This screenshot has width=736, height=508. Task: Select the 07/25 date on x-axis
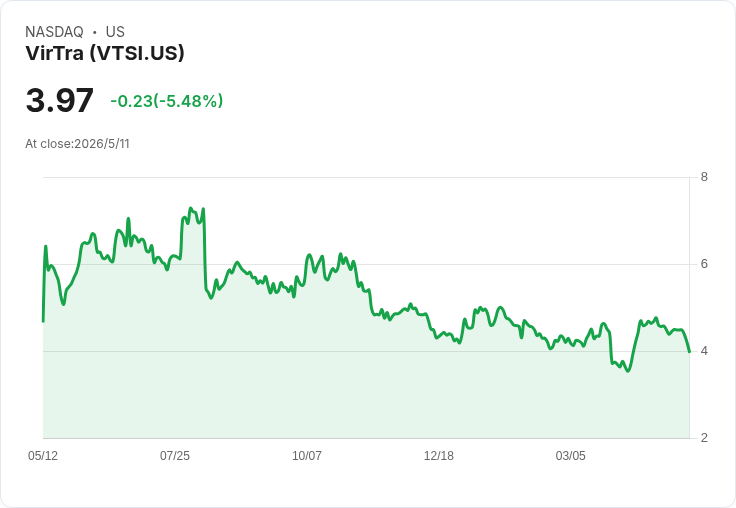(175, 455)
